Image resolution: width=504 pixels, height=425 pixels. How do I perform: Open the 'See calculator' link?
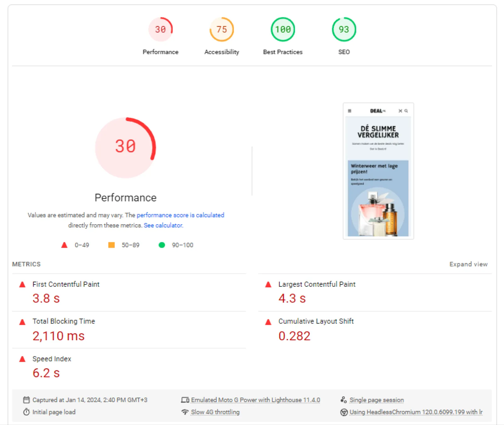click(163, 226)
